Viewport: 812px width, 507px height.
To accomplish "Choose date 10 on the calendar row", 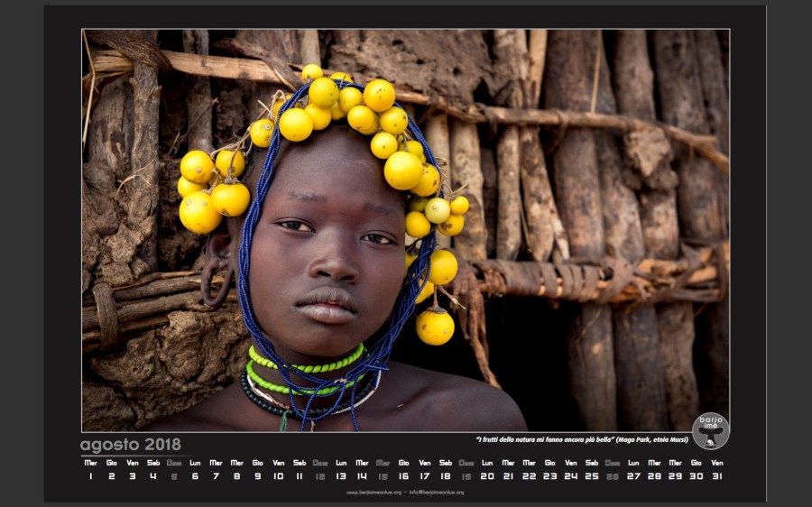I will (278, 475).
